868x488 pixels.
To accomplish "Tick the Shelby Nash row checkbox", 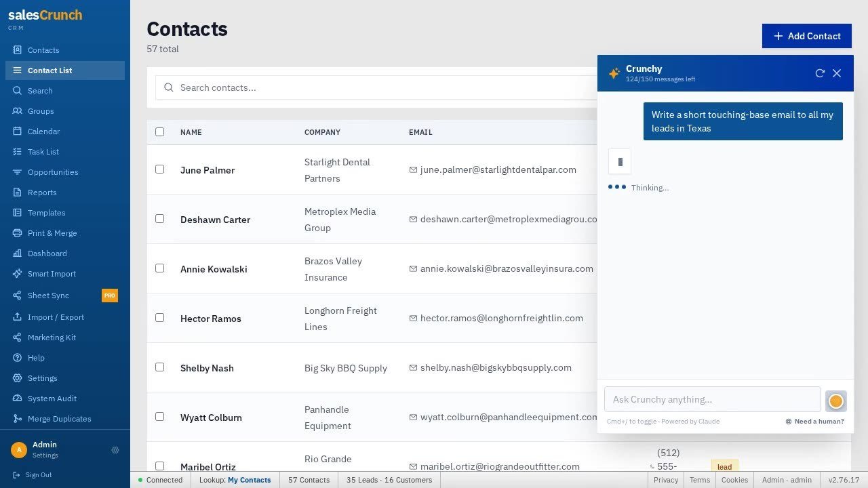I will coord(159,367).
